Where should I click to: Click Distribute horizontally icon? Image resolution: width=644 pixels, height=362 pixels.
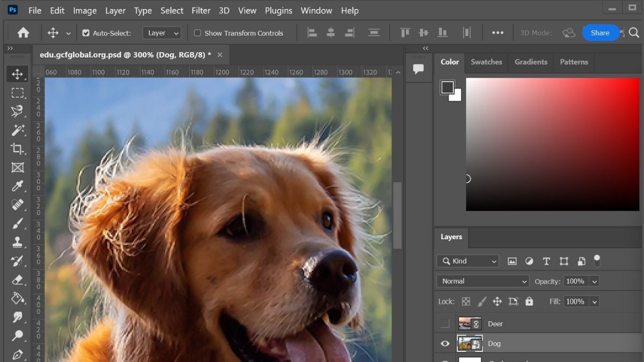coord(467,33)
